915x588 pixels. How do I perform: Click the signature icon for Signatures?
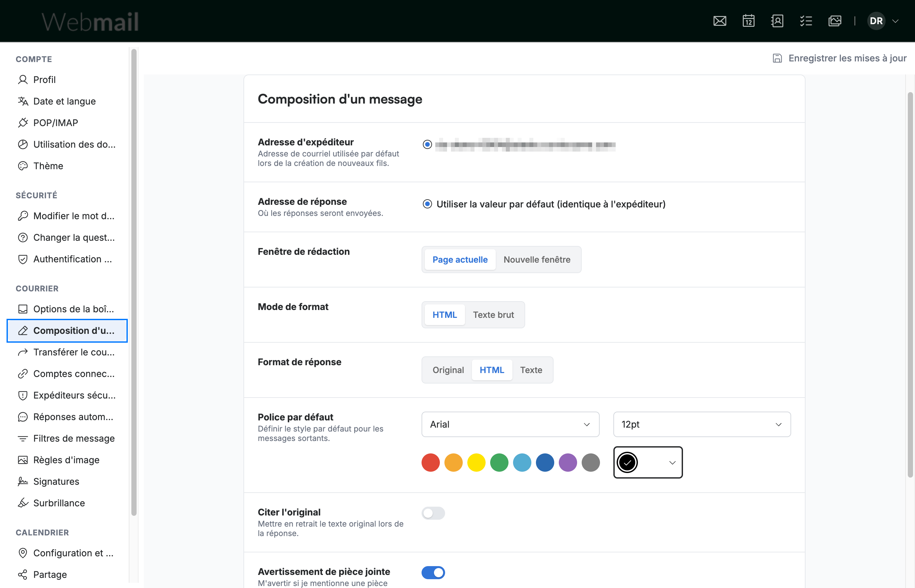click(23, 482)
